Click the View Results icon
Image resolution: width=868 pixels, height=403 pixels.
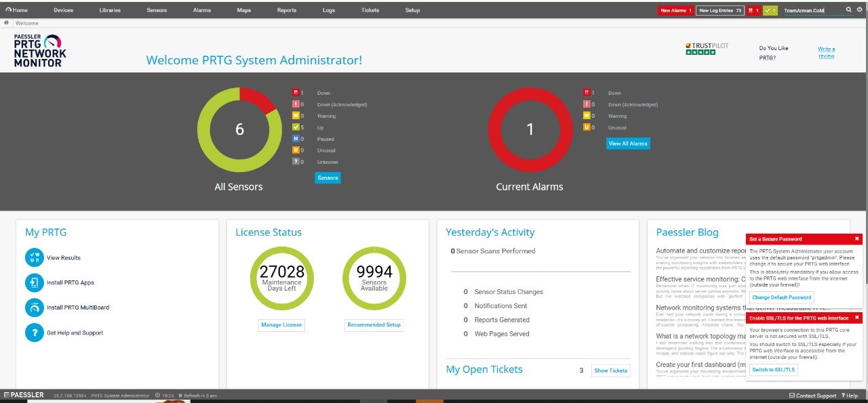coord(34,257)
